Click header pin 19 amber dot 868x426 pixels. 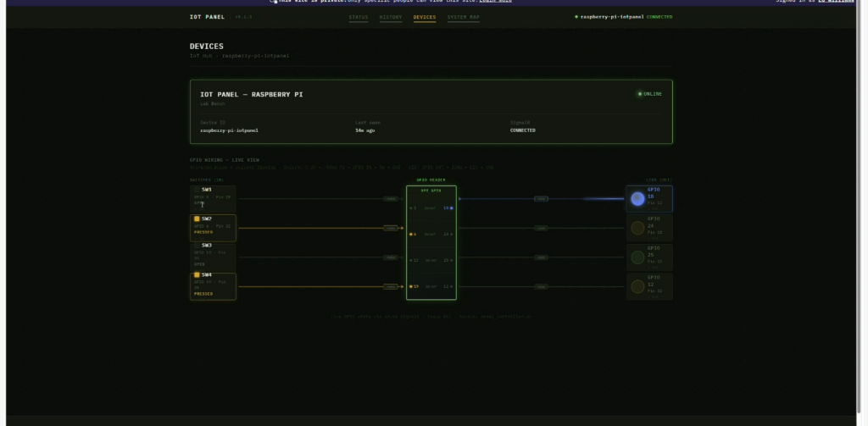pos(411,286)
